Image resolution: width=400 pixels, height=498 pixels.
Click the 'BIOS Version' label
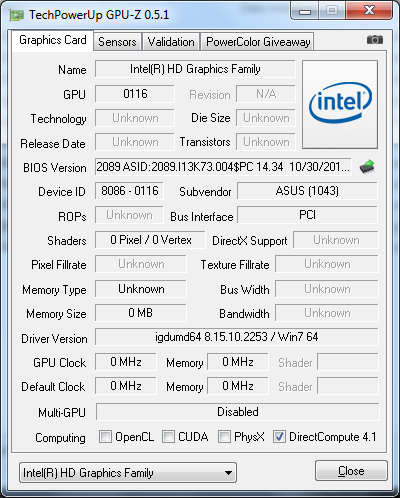tap(55, 168)
